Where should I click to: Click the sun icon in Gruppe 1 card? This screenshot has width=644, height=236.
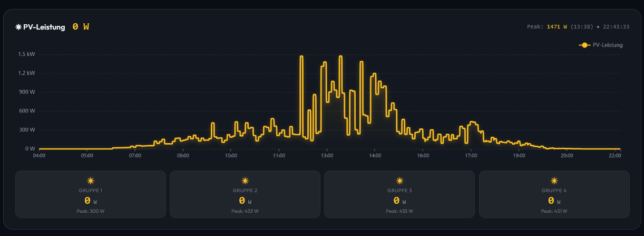(91, 181)
